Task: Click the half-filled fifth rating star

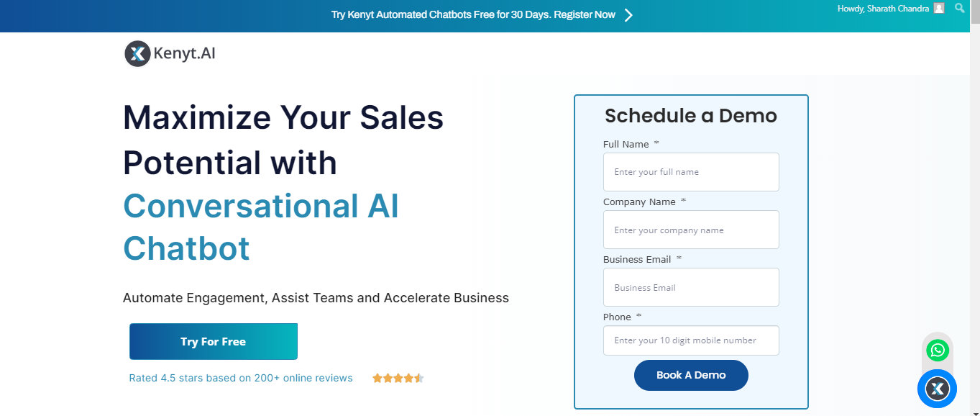Action: pos(419,377)
